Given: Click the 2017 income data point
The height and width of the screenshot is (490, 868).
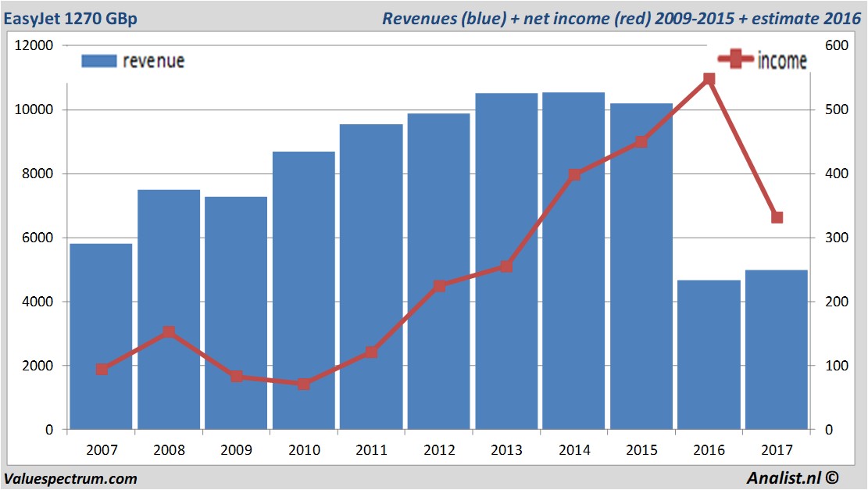Looking at the screenshot, I should point(777,217).
